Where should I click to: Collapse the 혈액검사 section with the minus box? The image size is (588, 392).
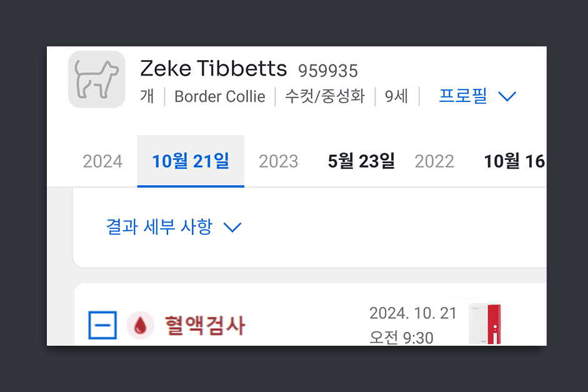[102, 325]
